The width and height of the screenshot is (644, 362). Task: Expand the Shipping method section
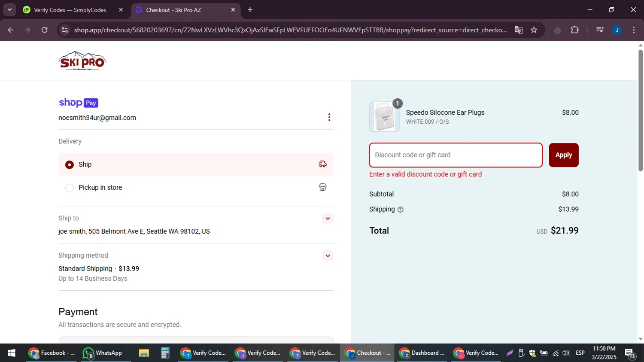click(x=328, y=256)
